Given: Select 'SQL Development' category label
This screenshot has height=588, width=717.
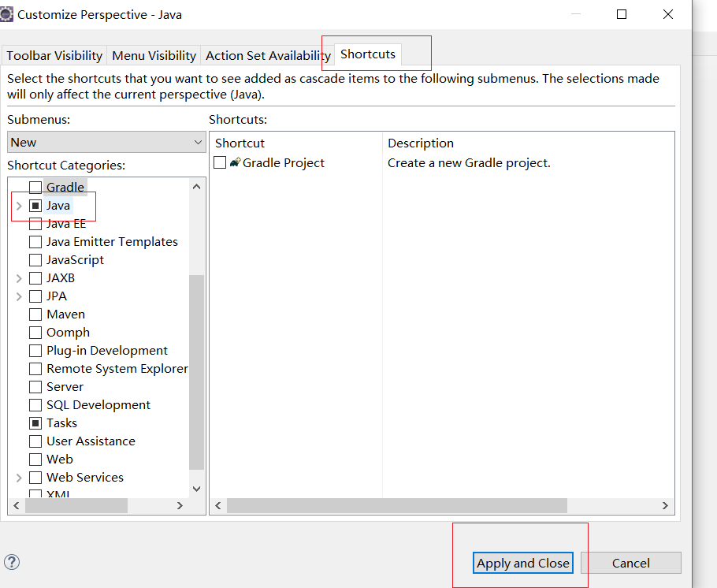Looking at the screenshot, I should 98,405.
